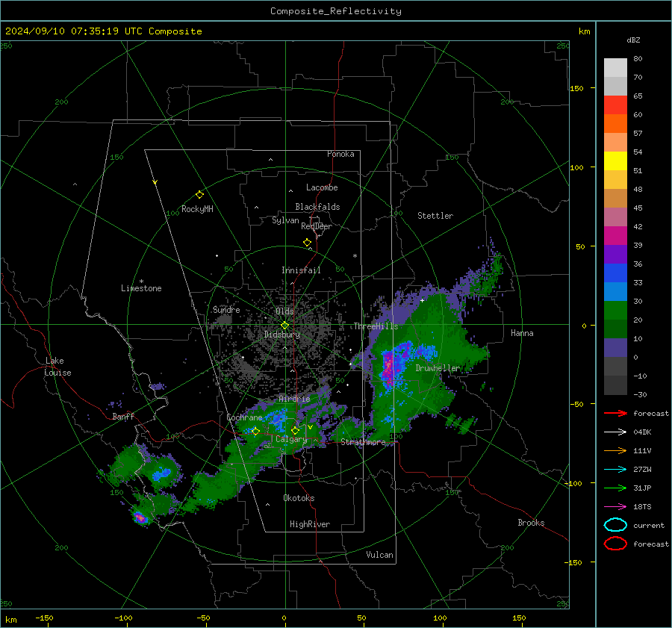Click the blue echo cluster above Calgary
Image resolution: width=672 pixels, height=628 pixels.
coord(277,417)
